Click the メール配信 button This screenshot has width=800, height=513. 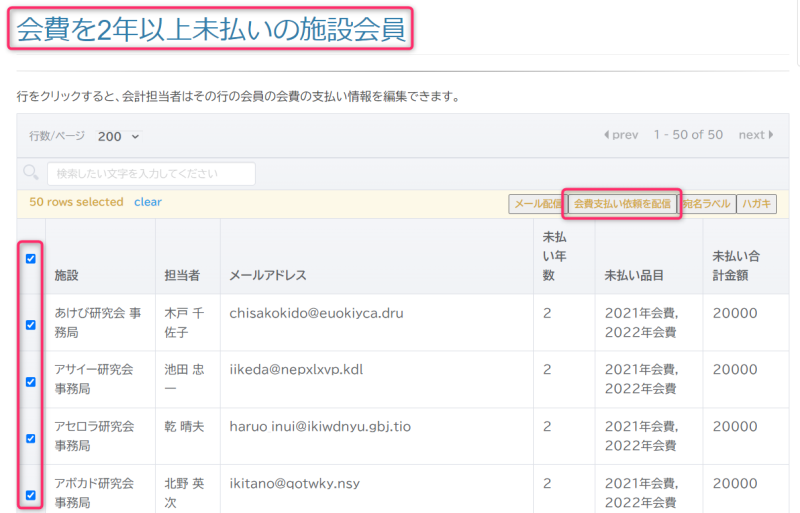tap(537, 204)
